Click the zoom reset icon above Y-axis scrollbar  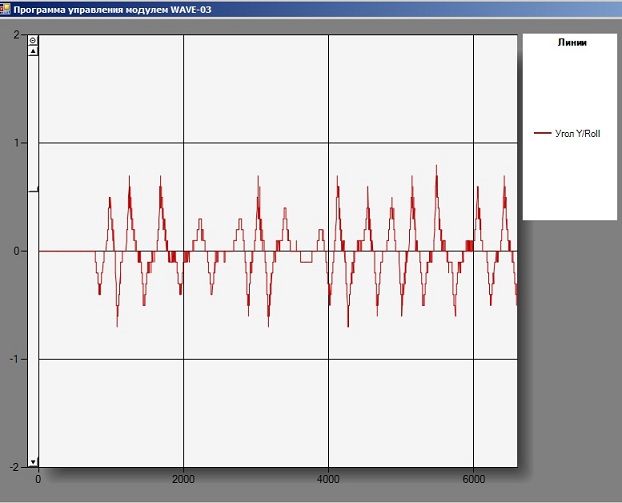[x=33, y=40]
